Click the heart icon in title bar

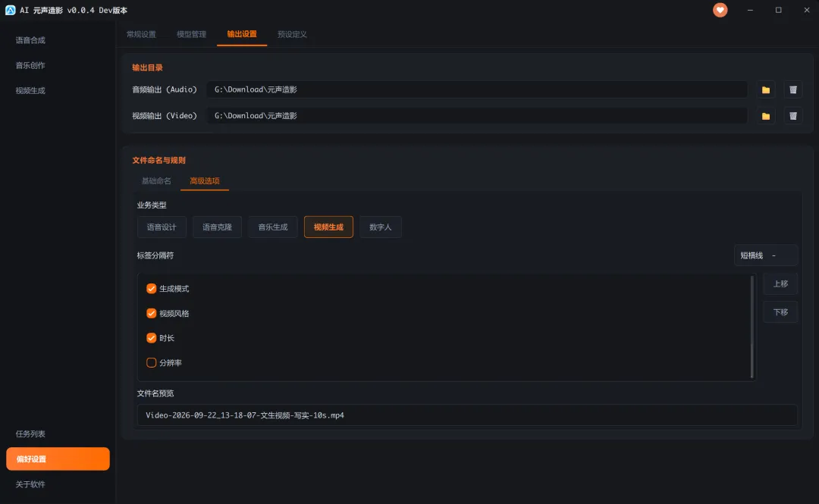click(720, 10)
